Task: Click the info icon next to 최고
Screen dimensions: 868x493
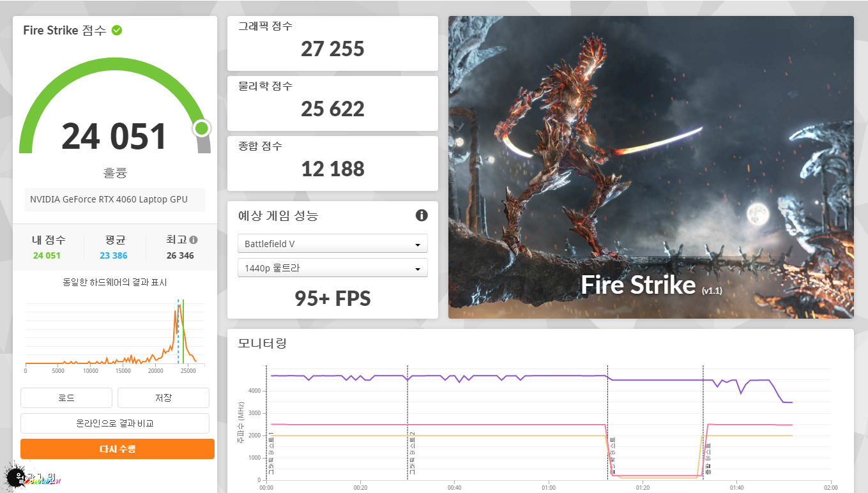Action: [193, 240]
